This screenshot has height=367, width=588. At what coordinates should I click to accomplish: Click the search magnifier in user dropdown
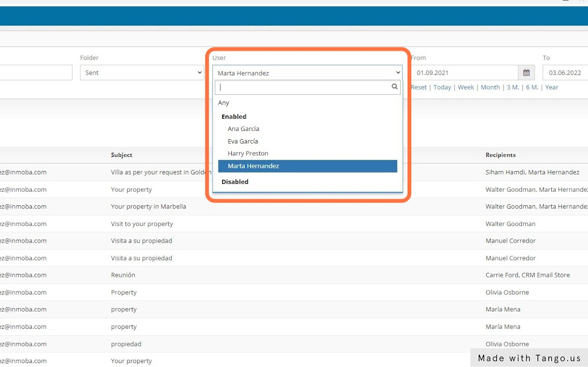394,87
